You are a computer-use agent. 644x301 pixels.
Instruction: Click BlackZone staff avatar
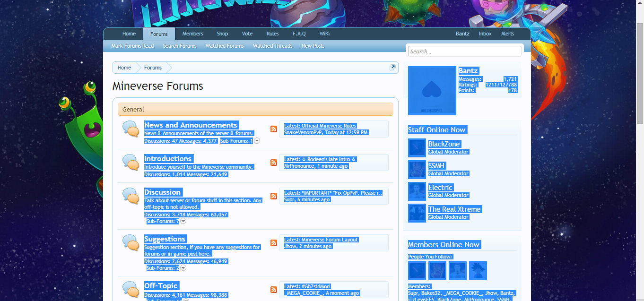coord(417,148)
